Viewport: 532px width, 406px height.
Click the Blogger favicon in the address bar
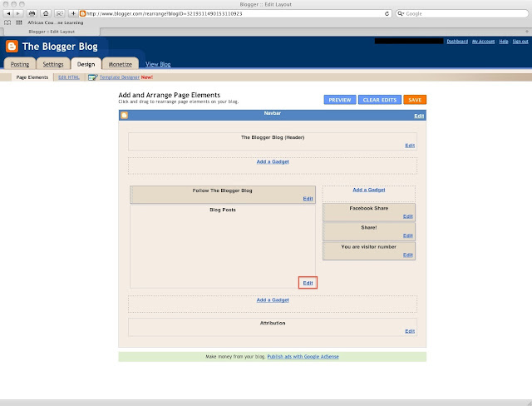click(82, 13)
